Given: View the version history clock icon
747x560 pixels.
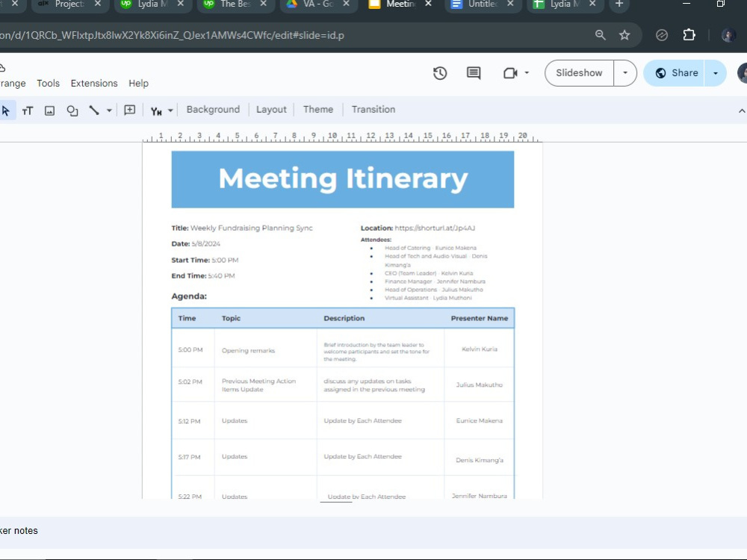Looking at the screenshot, I should [x=440, y=73].
